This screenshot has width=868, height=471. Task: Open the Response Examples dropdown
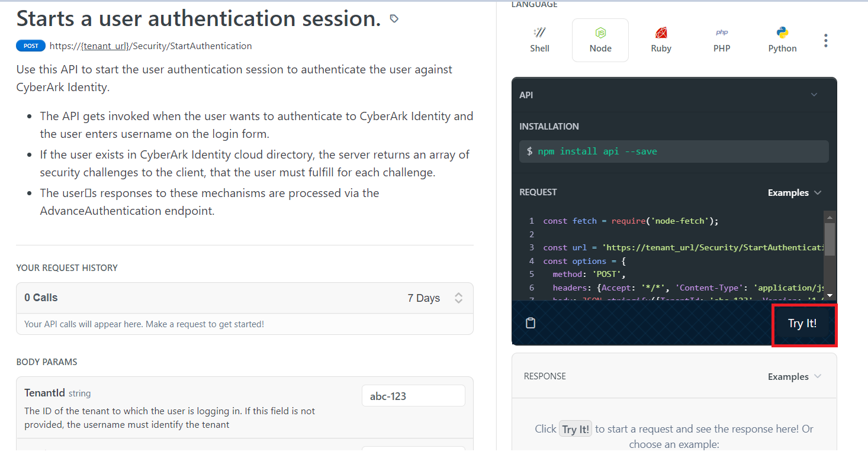[795, 376]
